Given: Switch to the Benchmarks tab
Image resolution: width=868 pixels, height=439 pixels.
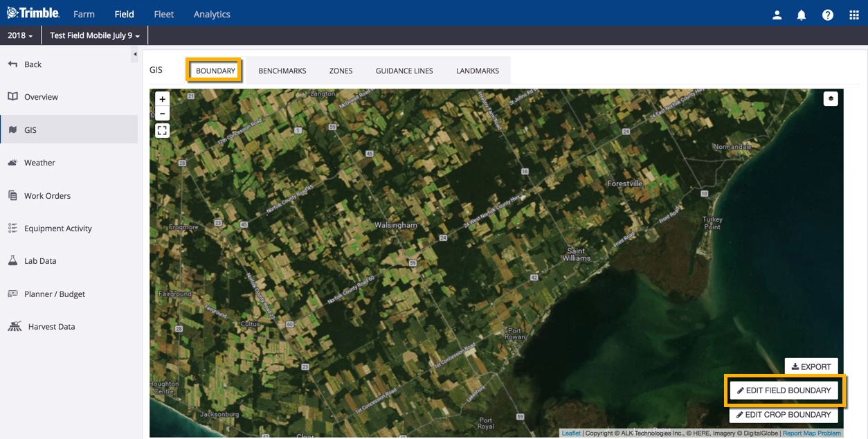Looking at the screenshot, I should (x=282, y=71).
